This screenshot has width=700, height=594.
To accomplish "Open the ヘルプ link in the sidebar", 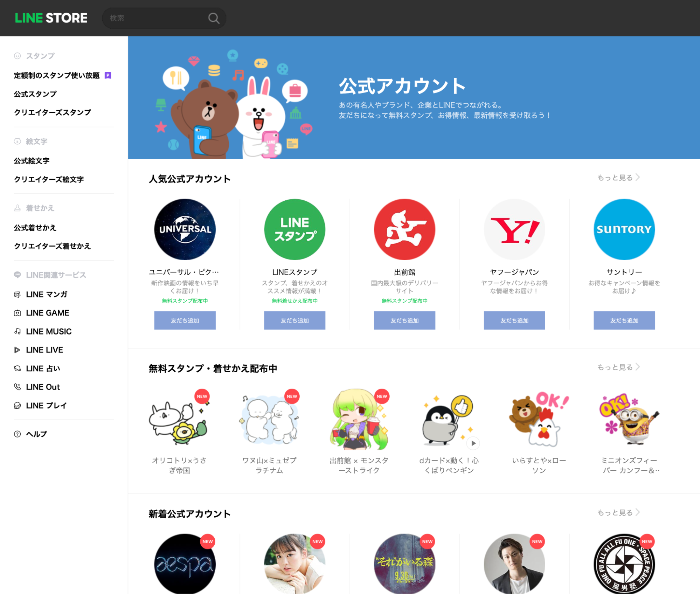I will (36, 434).
